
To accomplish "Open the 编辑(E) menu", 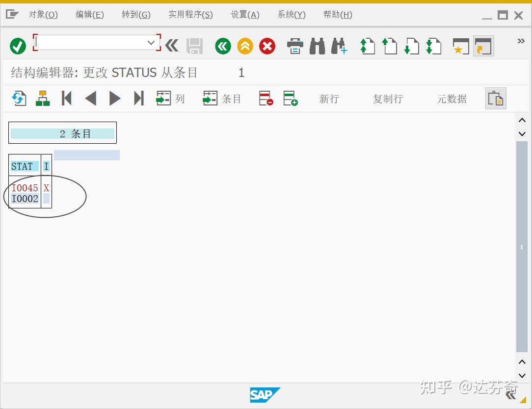I will point(89,15).
